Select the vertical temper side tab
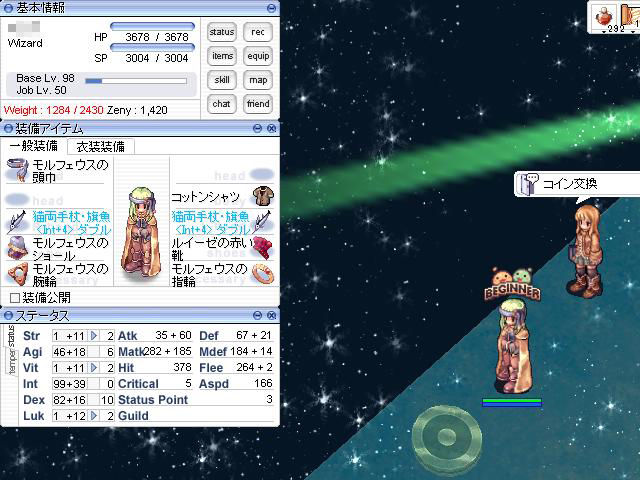640x480 pixels. [x=12, y=362]
